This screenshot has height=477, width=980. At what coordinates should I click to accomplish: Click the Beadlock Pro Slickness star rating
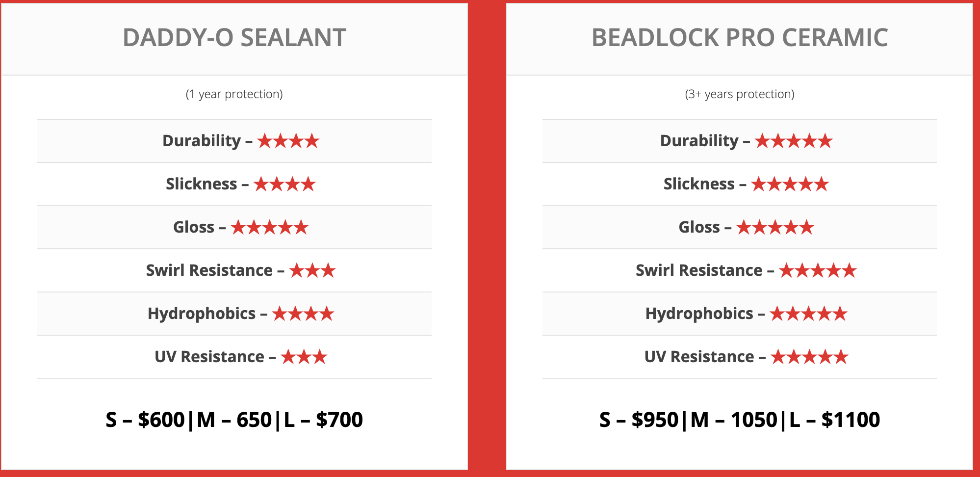tap(790, 185)
